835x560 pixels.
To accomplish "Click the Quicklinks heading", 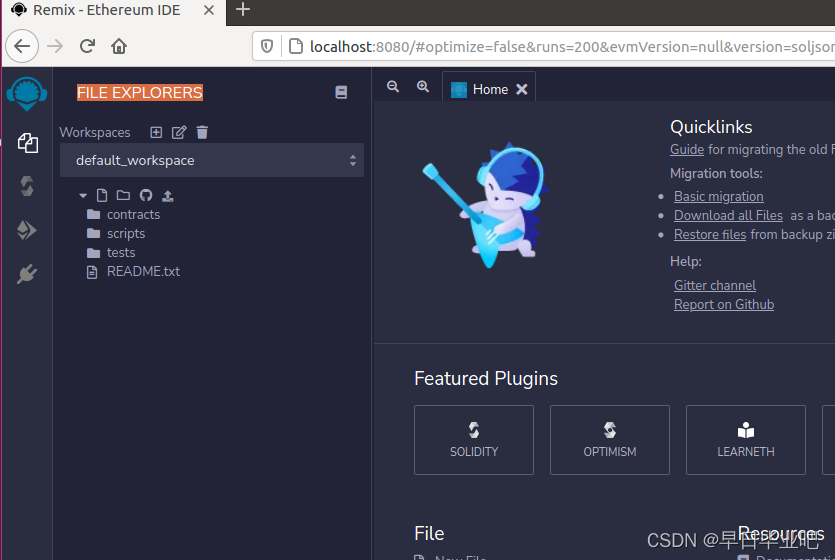I will tap(711, 127).
